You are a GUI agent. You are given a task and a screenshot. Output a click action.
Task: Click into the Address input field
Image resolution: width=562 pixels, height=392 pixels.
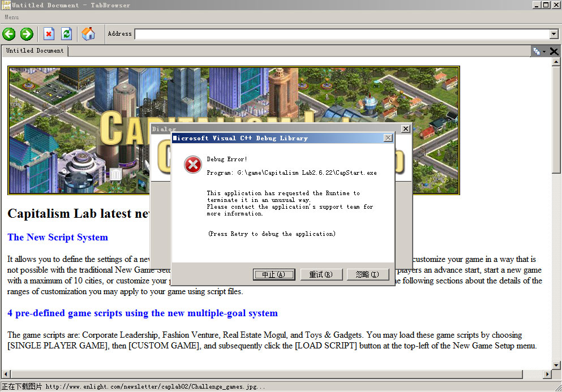pyautogui.click(x=342, y=34)
